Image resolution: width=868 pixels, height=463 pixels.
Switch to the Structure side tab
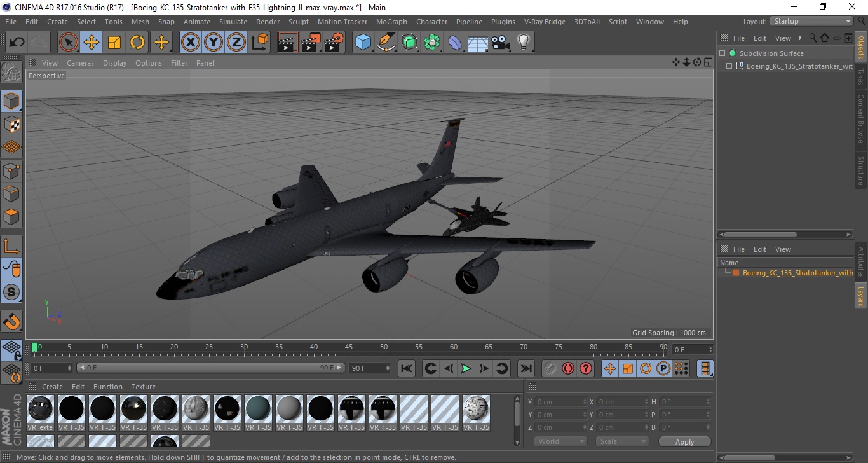point(861,170)
